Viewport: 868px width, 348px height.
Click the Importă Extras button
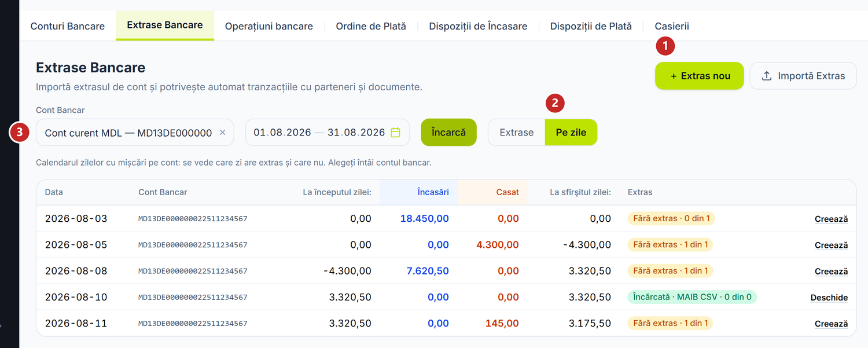[803, 76]
